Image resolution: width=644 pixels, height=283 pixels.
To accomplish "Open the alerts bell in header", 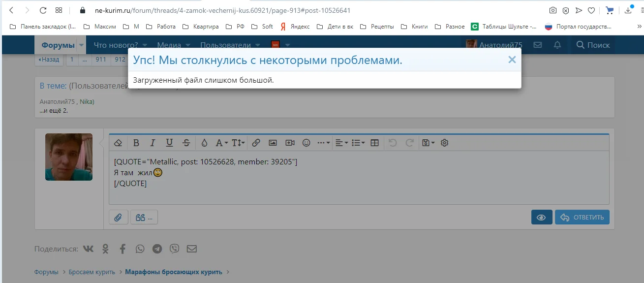I will [x=557, y=45].
